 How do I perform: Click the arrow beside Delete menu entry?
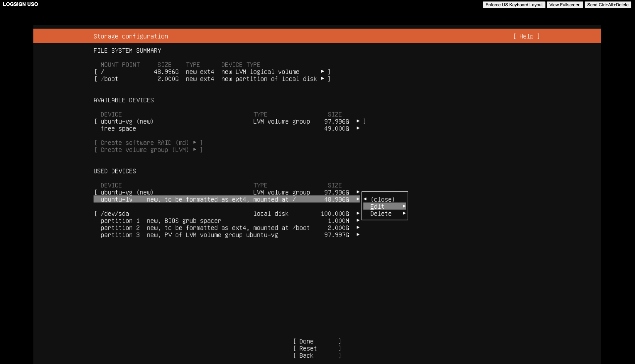click(404, 214)
